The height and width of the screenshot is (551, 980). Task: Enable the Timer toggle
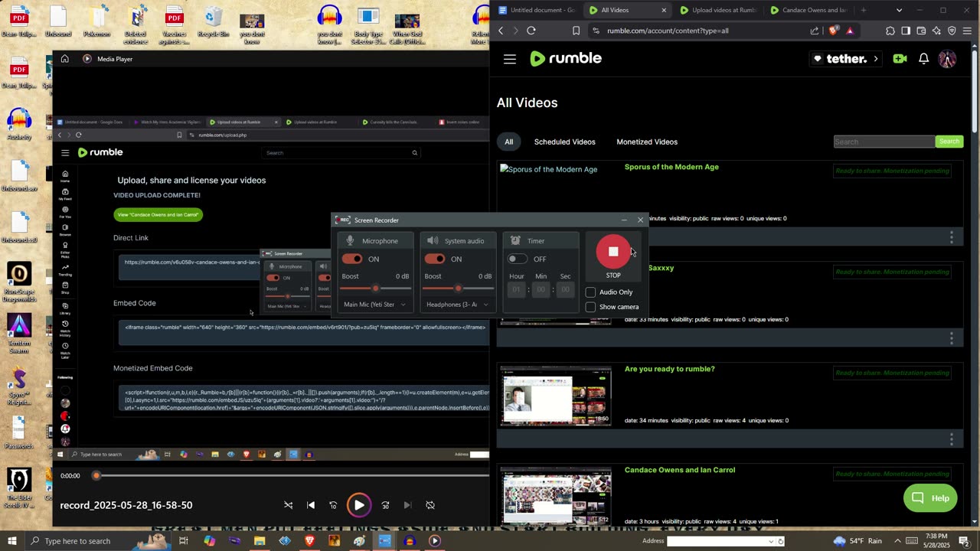pyautogui.click(x=518, y=259)
